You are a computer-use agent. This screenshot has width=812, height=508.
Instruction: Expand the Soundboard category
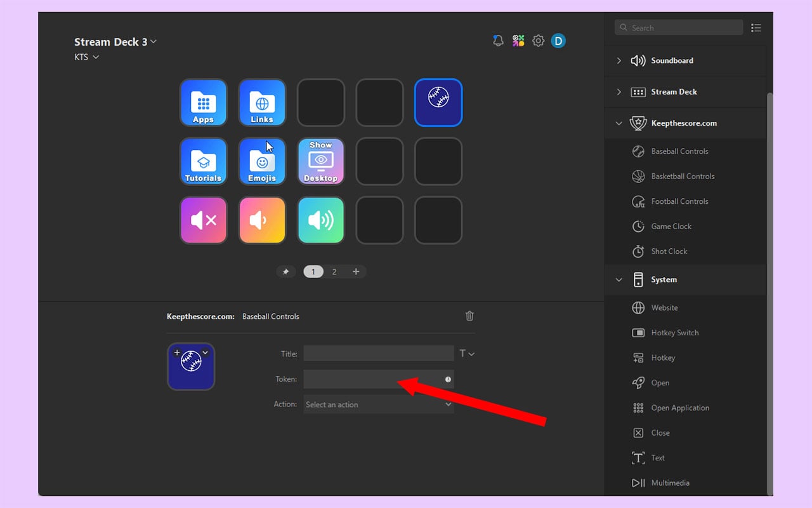click(x=619, y=60)
